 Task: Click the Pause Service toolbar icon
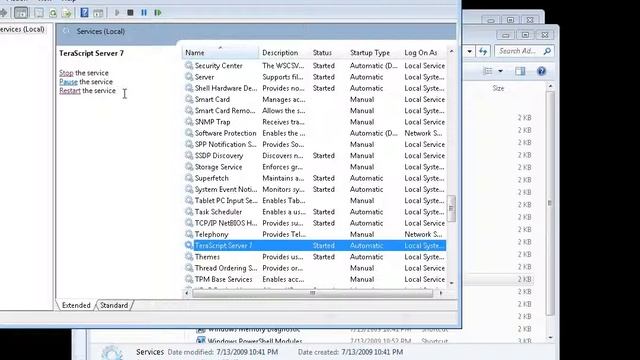click(x=144, y=13)
